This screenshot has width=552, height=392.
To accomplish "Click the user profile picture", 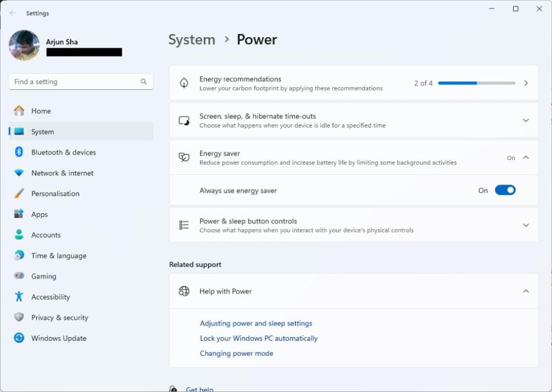I will pos(24,45).
